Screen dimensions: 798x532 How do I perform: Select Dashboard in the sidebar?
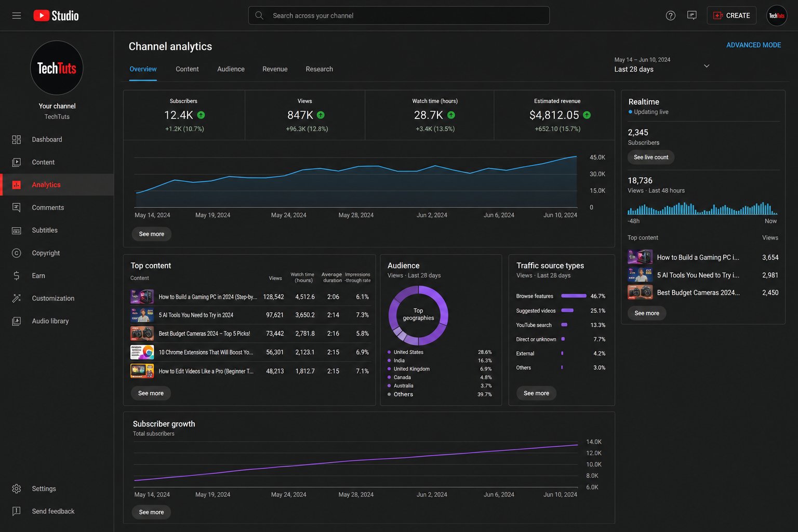click(57, 139)
